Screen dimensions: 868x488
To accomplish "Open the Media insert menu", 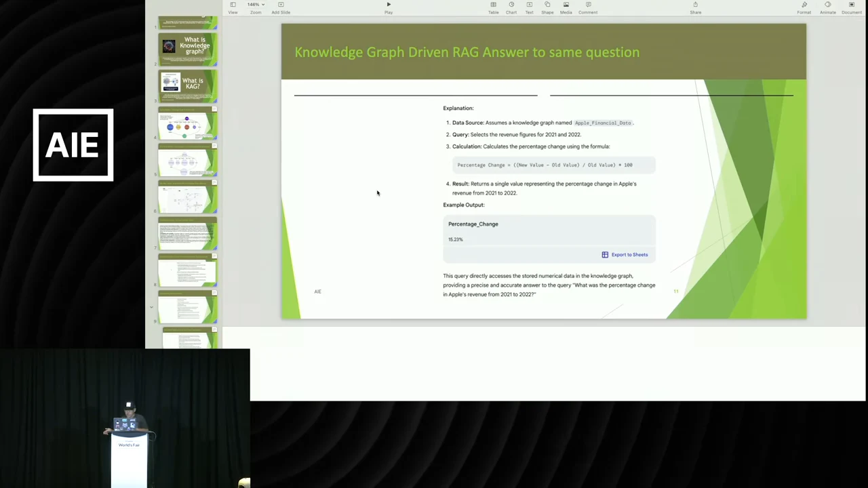I will pos(566,7).
